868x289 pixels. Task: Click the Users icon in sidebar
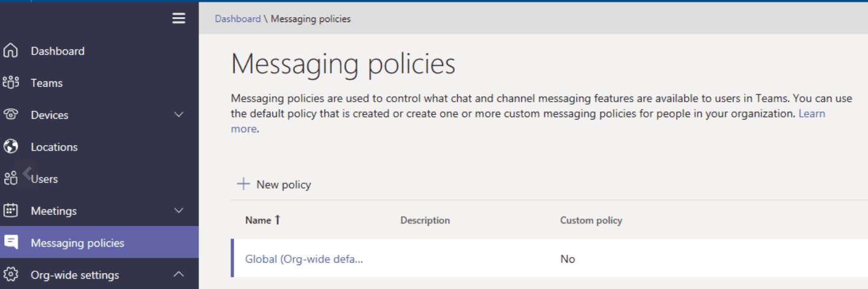pyautogui.click(x=10, y=178)
